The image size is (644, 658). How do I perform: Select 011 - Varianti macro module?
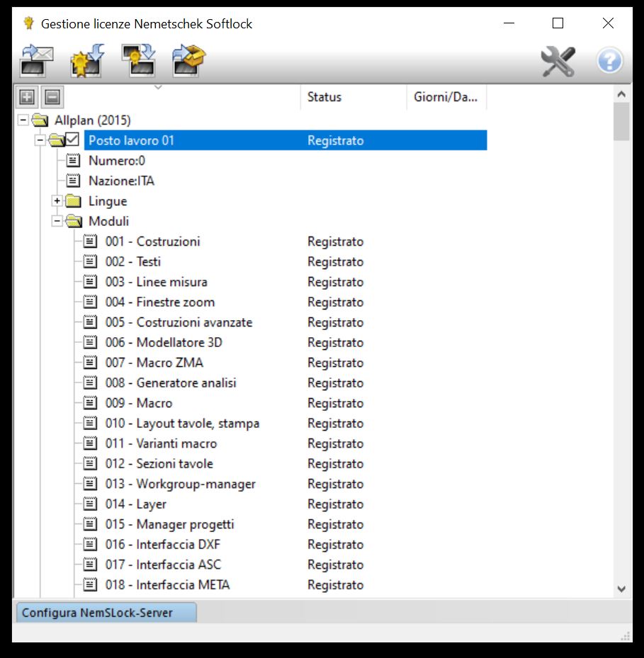coord(161,443)
